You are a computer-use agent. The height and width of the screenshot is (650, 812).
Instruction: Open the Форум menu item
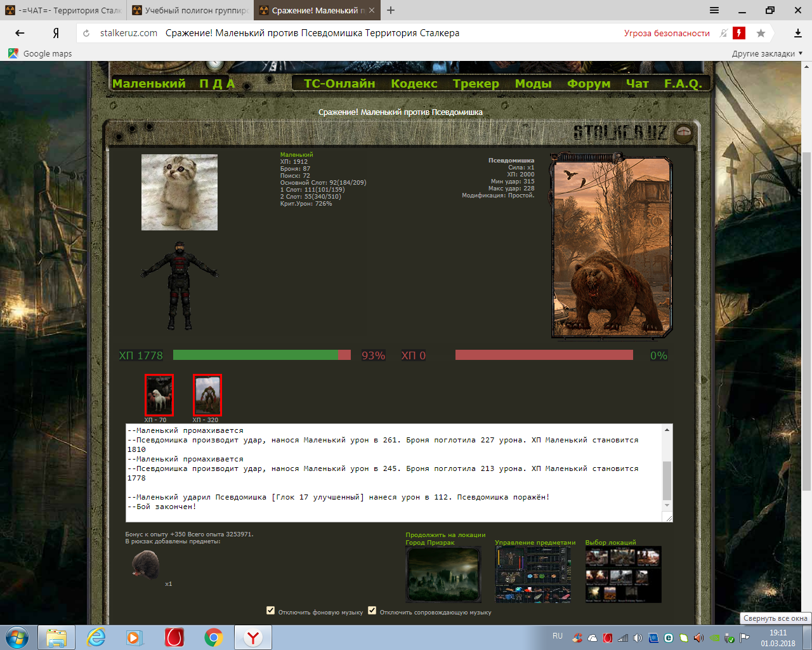click(588, 83)
